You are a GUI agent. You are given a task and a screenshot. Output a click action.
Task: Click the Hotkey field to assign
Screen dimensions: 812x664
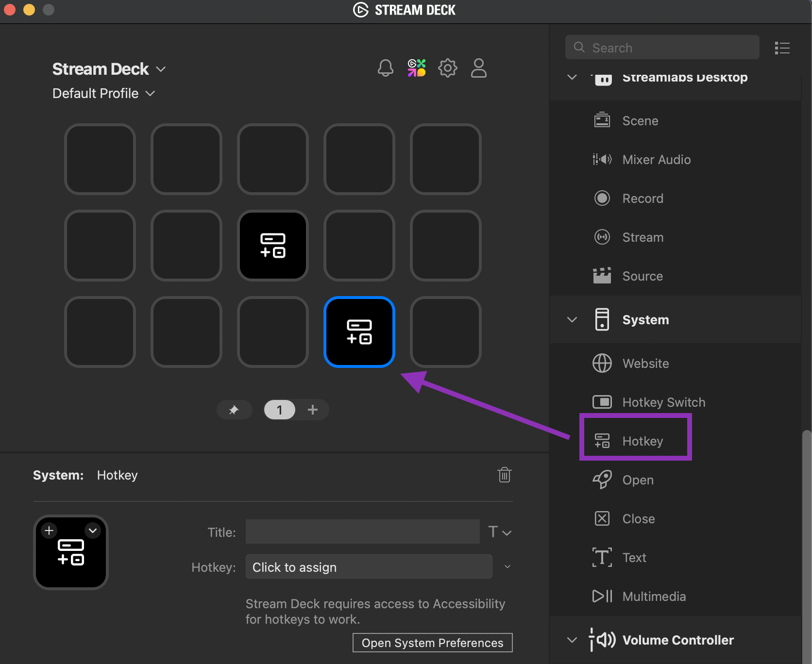click(368, 566)
